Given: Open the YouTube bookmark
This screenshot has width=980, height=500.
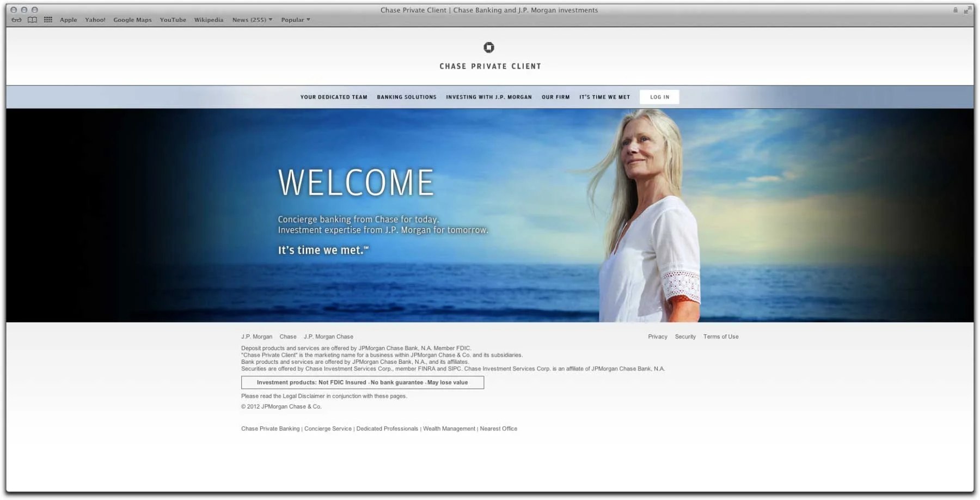Looking at the screenshot, I should [173, 20].
